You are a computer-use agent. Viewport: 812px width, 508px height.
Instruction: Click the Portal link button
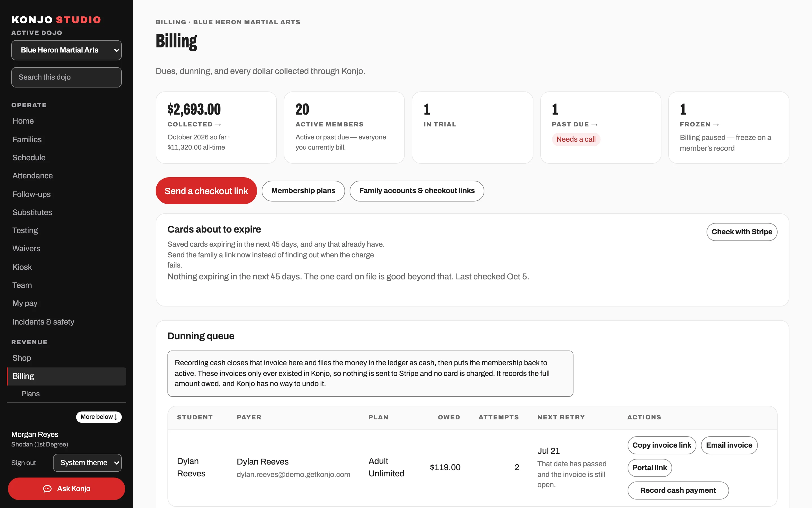pyautogui.click(x=649, y=468)
